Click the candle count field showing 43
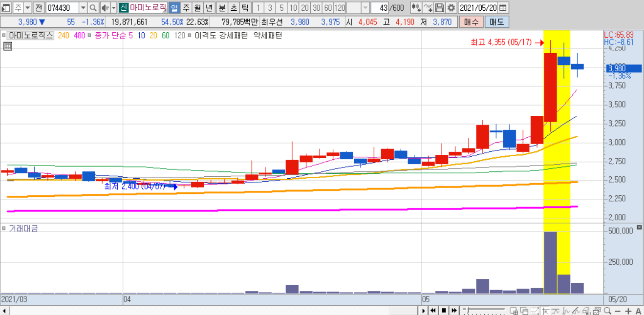The height and width of the screenshot is (315, 644). 379,8
